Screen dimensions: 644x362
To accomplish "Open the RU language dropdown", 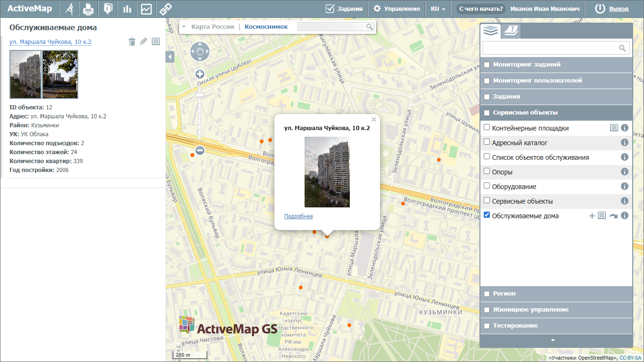I will pos(438,8).
